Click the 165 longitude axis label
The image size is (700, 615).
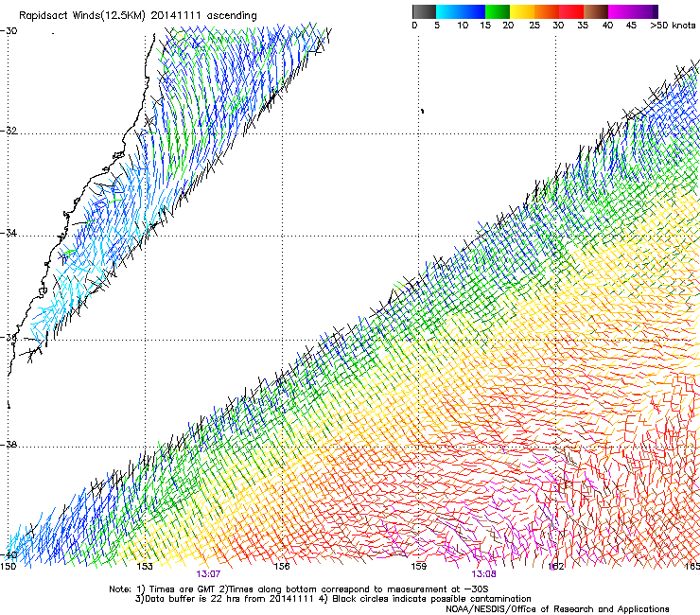(691, 567)
